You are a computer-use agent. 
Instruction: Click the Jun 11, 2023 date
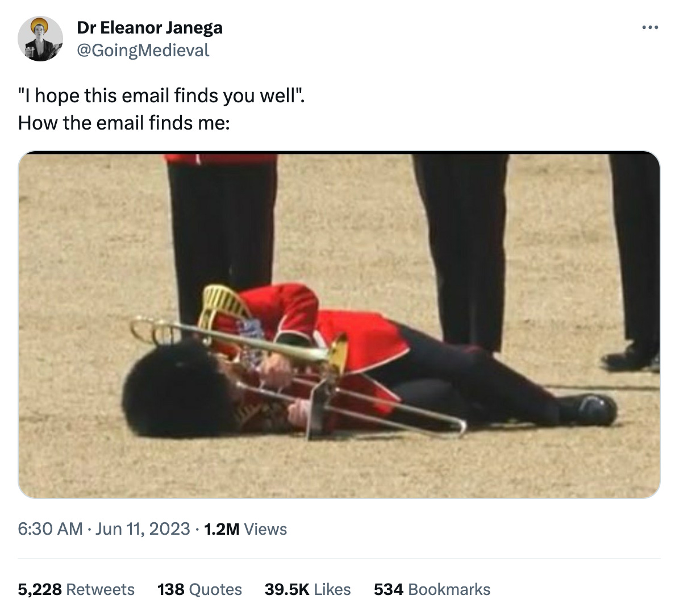pyautogui.click(x=143, y=528)
